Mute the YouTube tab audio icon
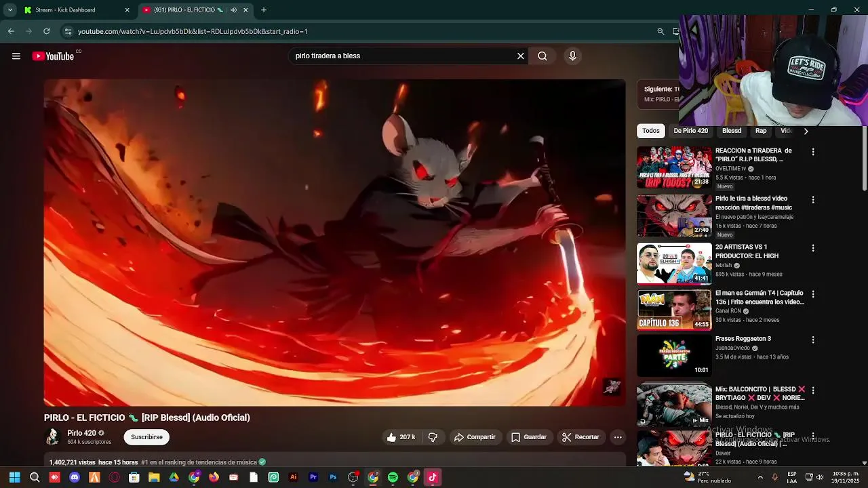This screenshot has height=488, width=868. (233, 10)
